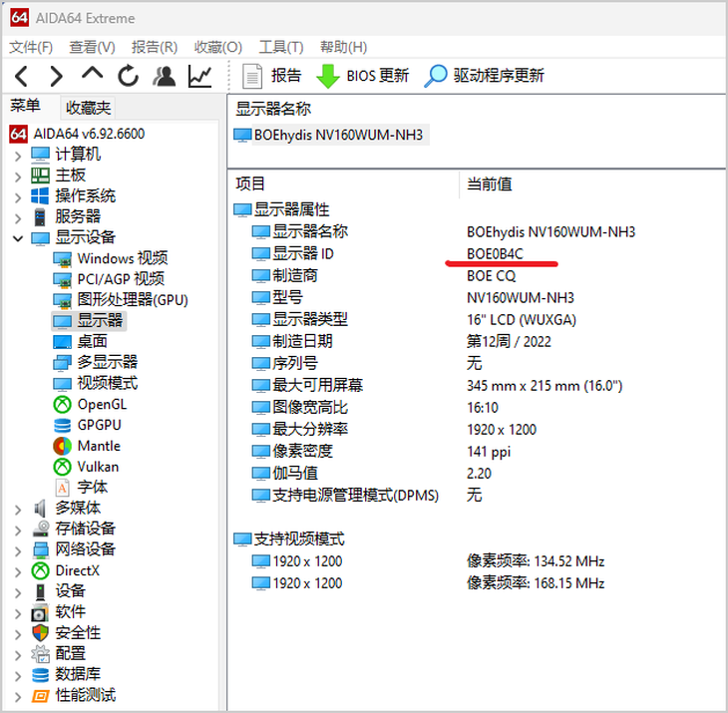Switch to the 收藏夹 tab
This screenshot has height=713, width=728.
(x=88, y=108)
